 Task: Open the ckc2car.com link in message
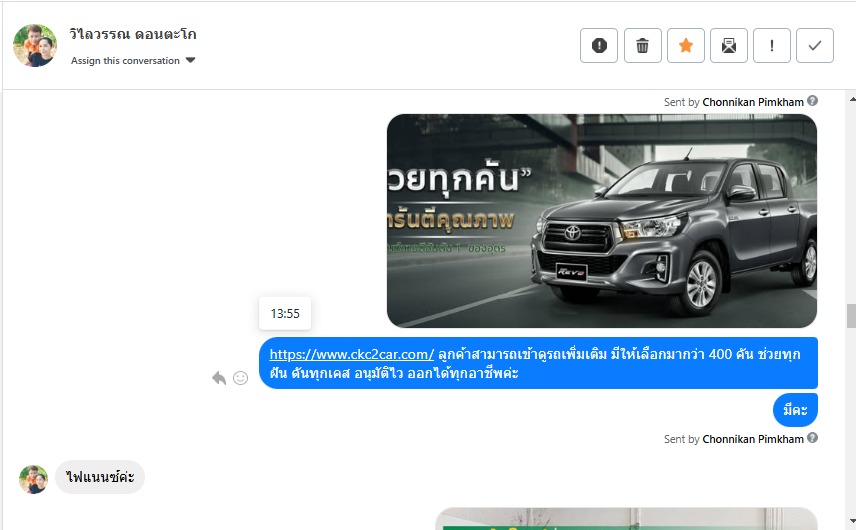(352, 354)
